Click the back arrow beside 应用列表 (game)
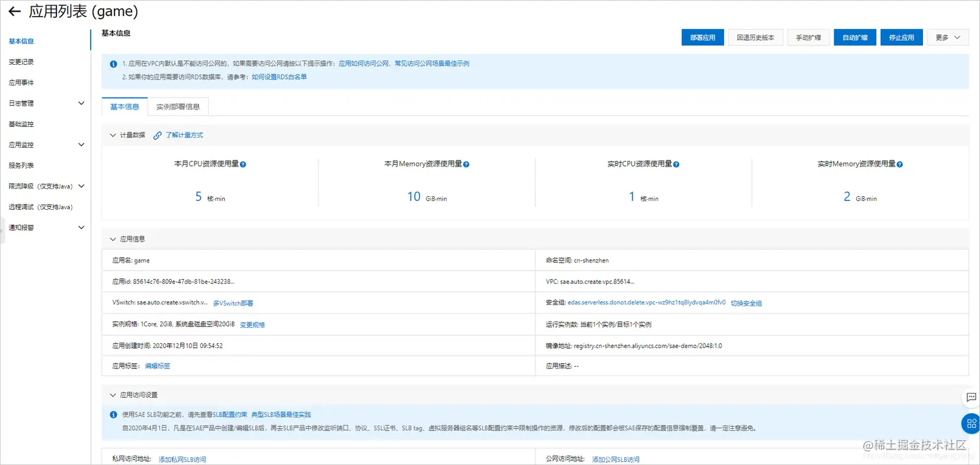Screen dimensions: 980x465 (x=14, y=11)
